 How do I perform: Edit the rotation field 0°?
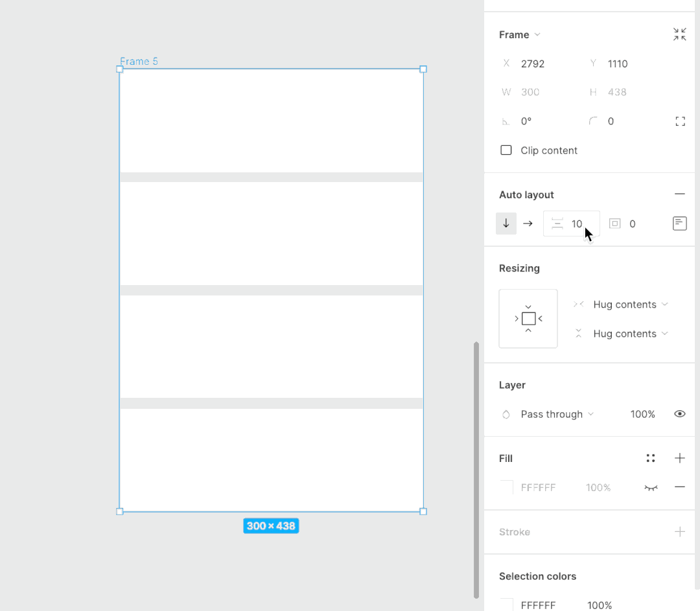coord(526,121)
